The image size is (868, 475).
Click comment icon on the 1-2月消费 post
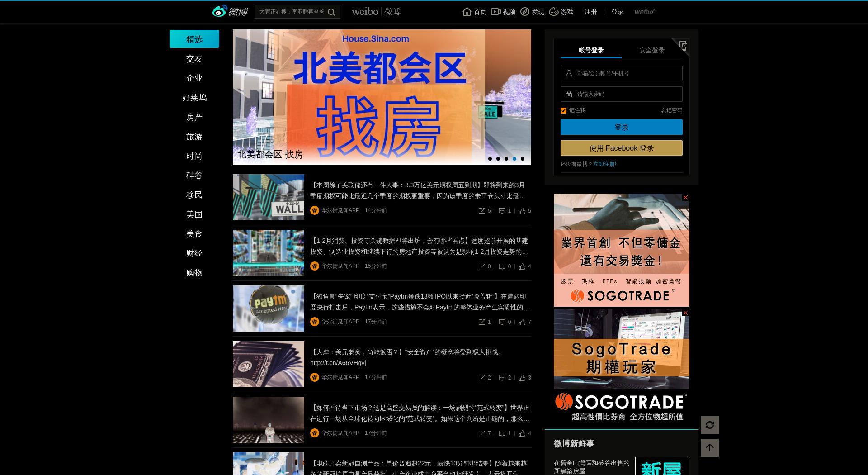(x=502, y=266)
